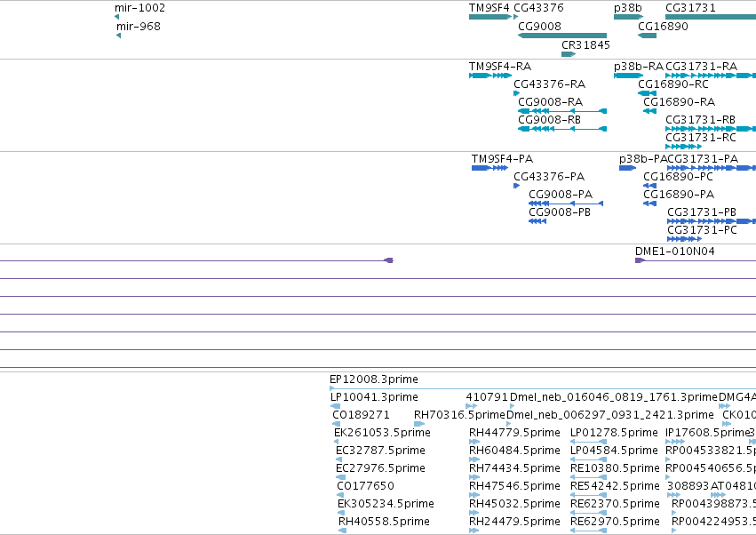Select the mir-1002 gene feature

pyautogui.click(x=116, y=17)
